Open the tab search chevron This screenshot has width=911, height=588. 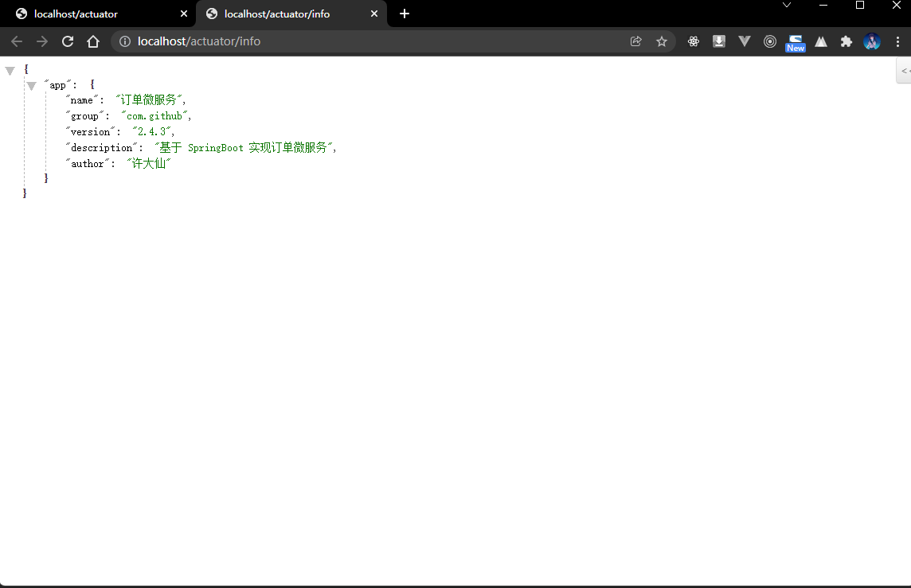pyautogui.click(x=787, y=6)
